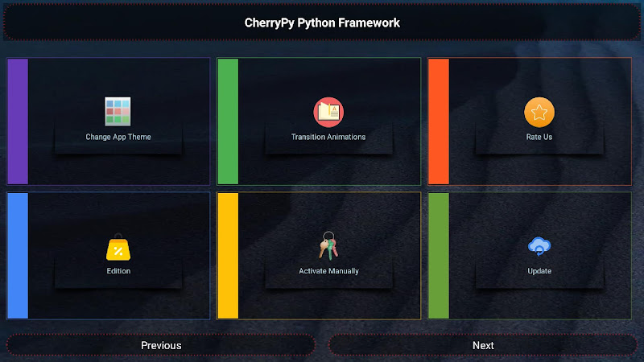Click the purple bar on Change App Theme card

[18, 121]
